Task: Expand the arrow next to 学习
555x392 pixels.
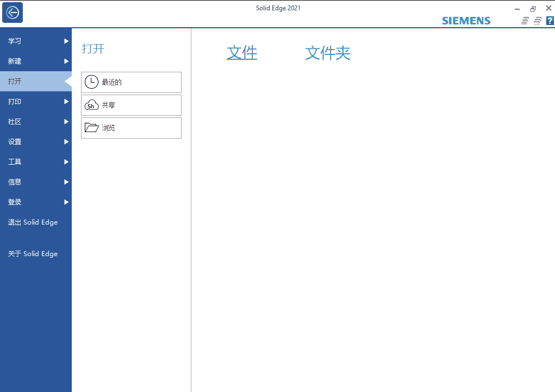Action: pos(66,41)
